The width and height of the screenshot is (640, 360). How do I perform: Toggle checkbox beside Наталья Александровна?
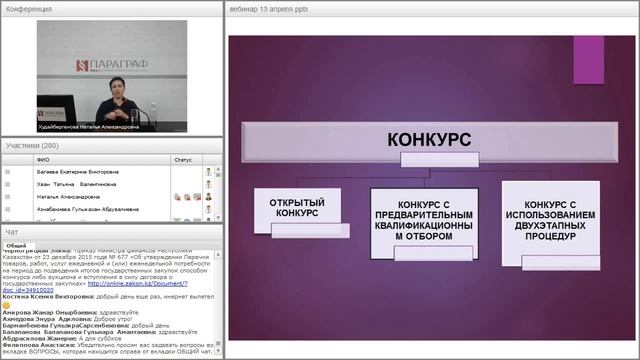(x=7, y=197)
